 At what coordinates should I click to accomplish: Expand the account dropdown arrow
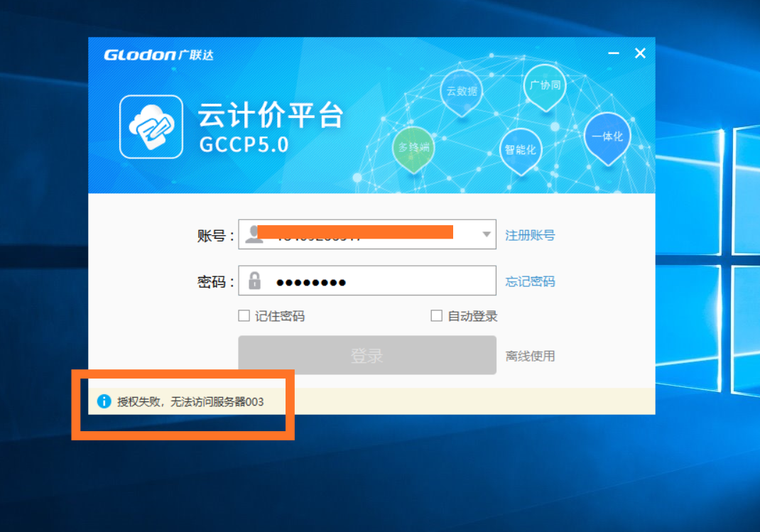pos(487,234)
